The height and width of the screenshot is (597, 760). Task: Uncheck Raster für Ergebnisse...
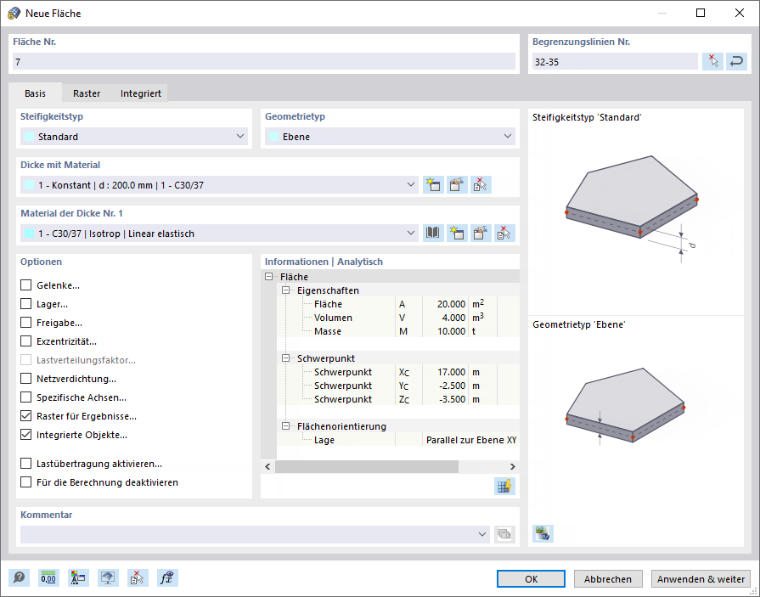pyautogui.click(x=26, y=416)
